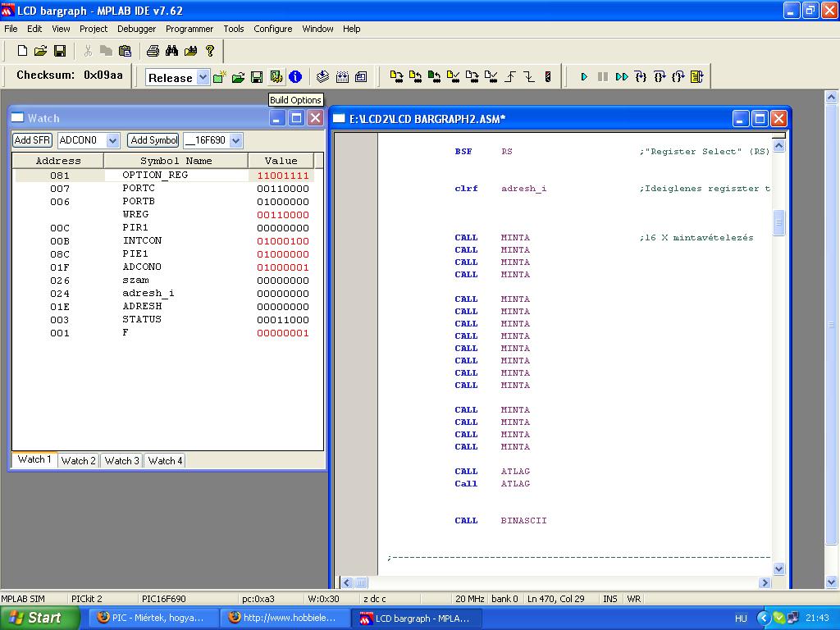The height and width of the screenshot is (630, 840).
Task: Switch to the Watch 4 tab
Action: [165, 461]
